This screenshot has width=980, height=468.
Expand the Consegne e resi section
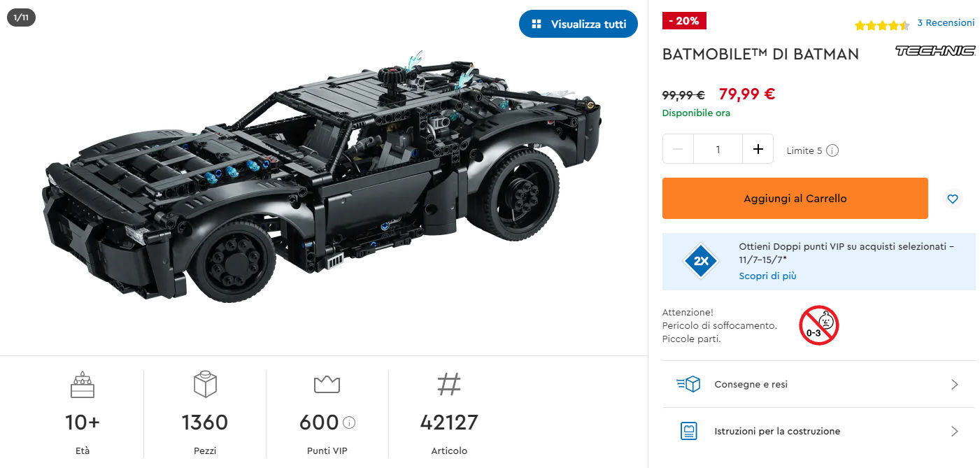point(818,384)
